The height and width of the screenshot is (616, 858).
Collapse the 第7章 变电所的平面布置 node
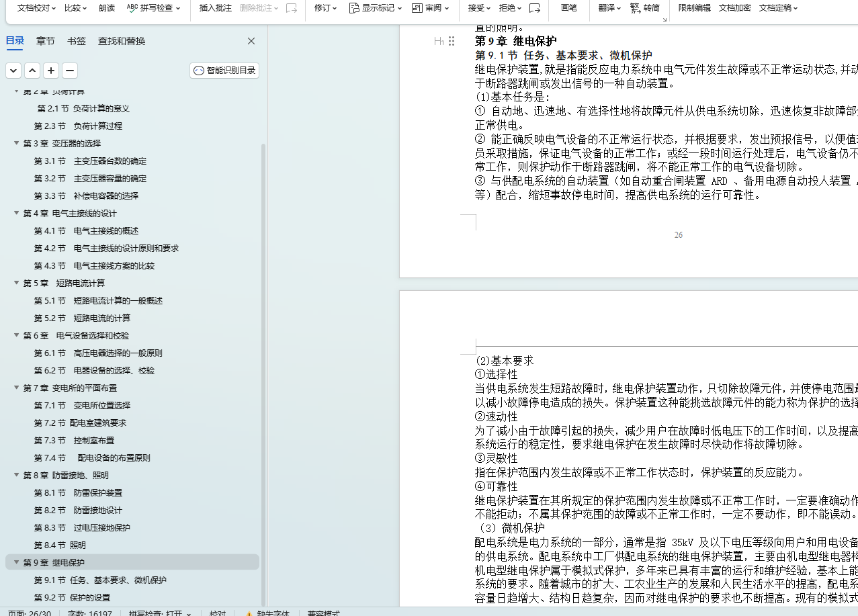(17, 388)
